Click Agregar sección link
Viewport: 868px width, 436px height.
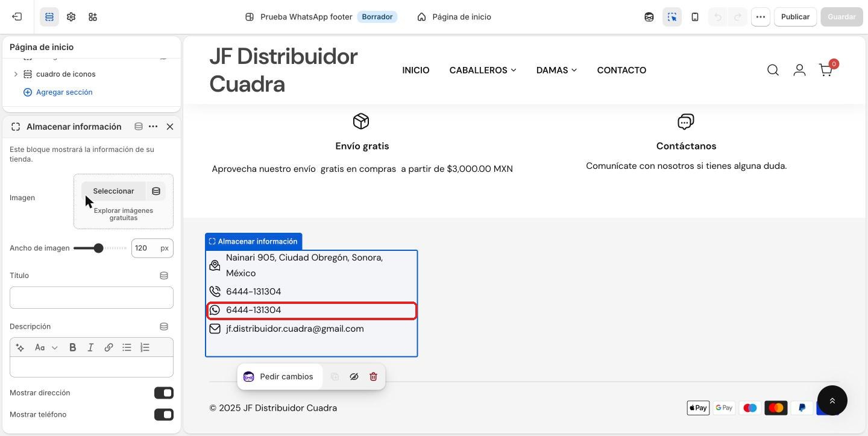click(x=58, y=92)
